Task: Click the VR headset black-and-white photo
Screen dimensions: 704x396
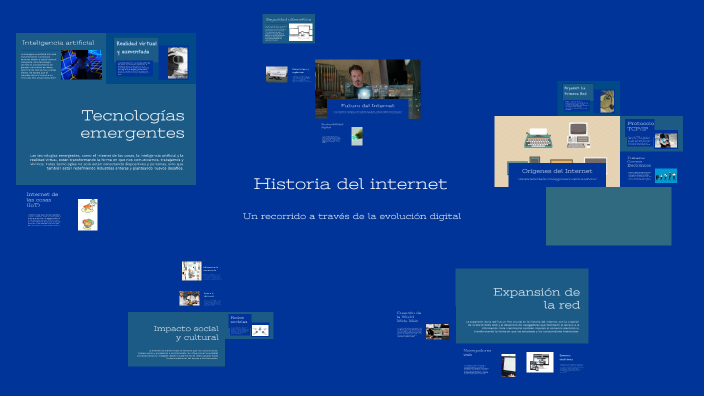Action: click(x=178, y=63)
